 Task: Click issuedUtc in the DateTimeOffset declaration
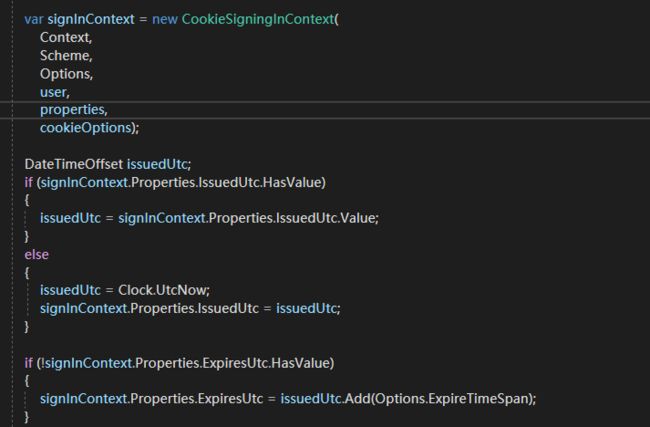tap(157, 164)
